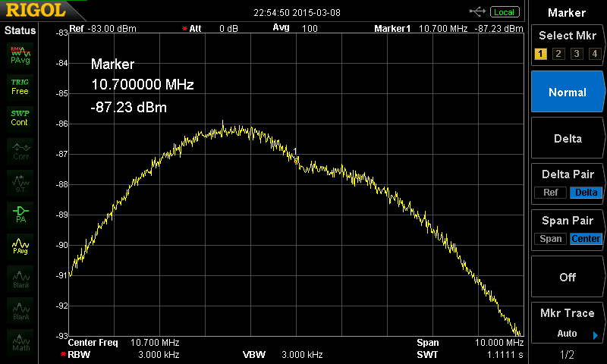Select the Normal marker mode
607x364 pixels.
coord(567,92)
